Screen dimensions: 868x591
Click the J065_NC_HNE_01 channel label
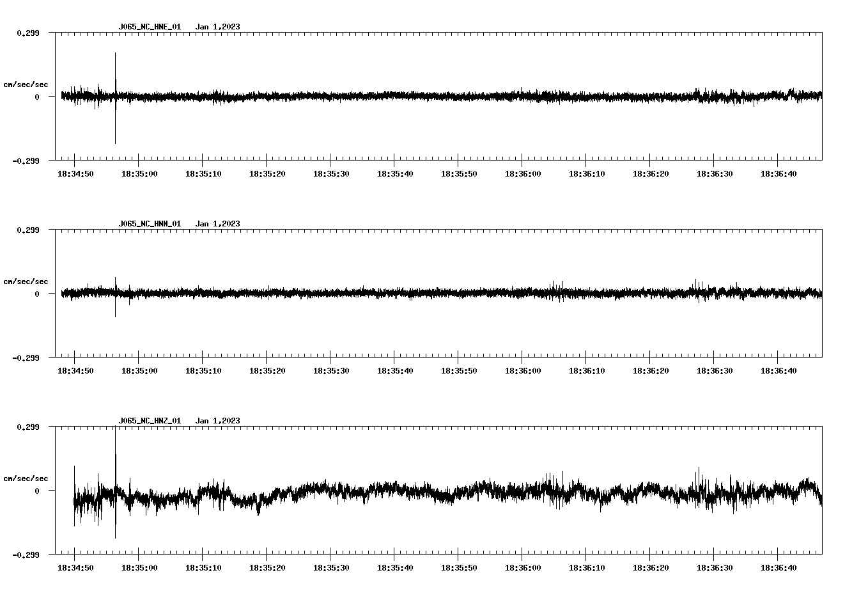pos(149,28)
